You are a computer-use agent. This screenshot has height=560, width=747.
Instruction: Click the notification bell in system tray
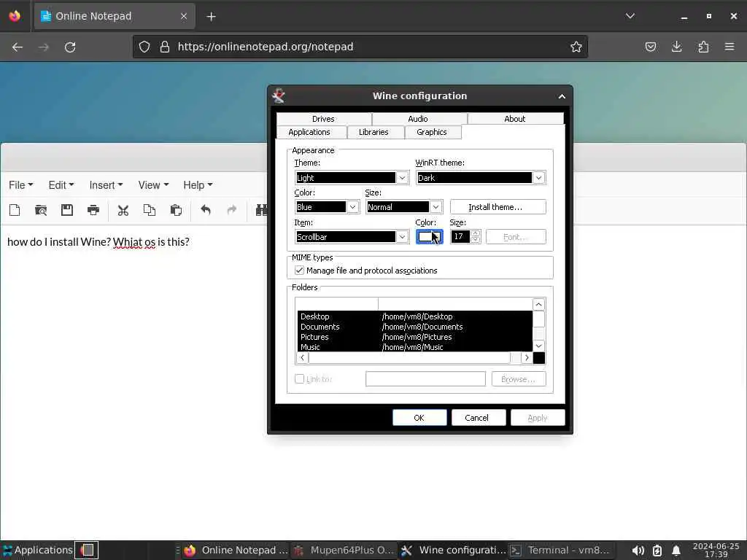pyautogui.click(x=676, y=551)
